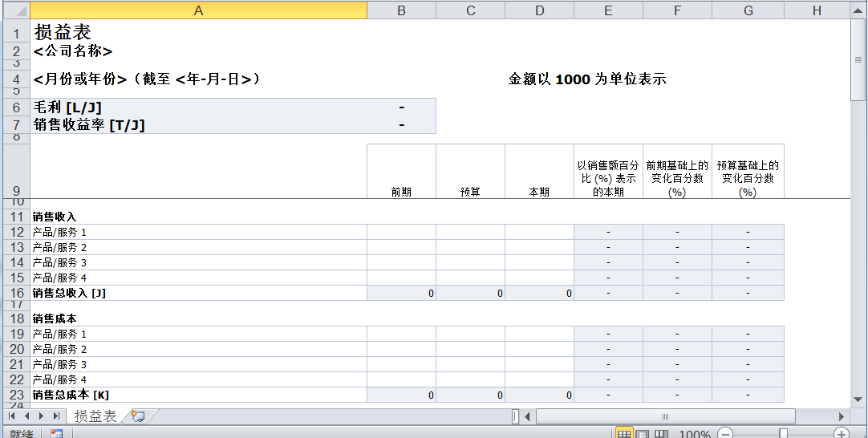The width and height of the screenshot is (868, 438).
Task: Click the 就绪 status bar text
Action: tap(21, 433)
